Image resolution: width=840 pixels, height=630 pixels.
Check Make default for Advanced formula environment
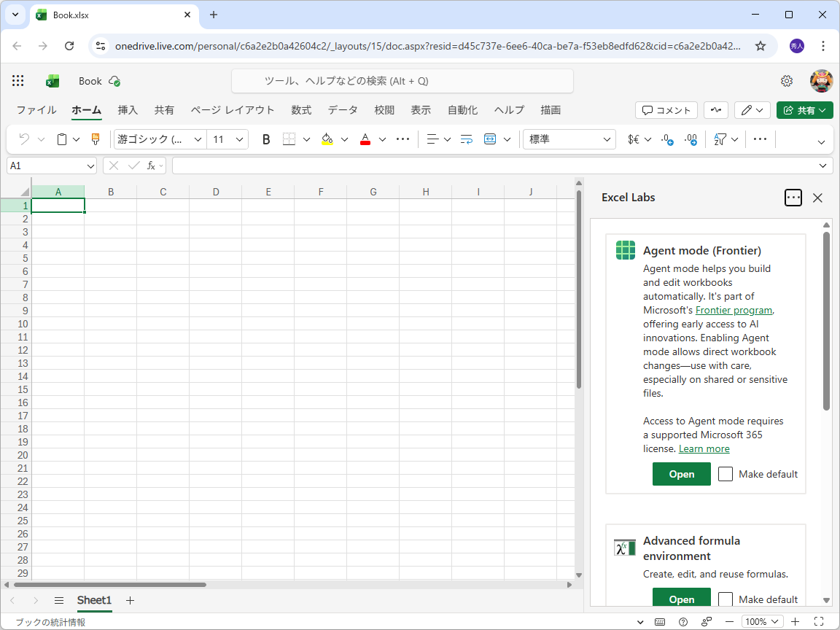pos(726,599)
